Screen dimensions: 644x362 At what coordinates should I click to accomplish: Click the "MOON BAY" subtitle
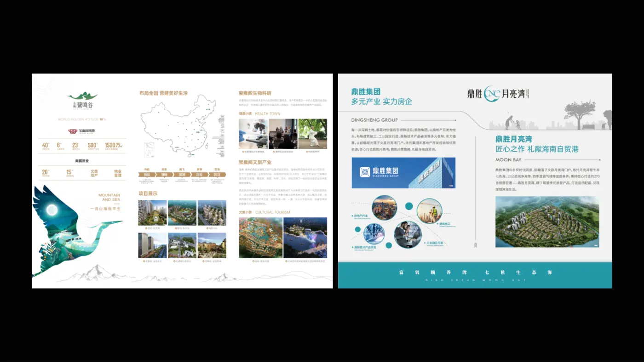tap(508, 160)
